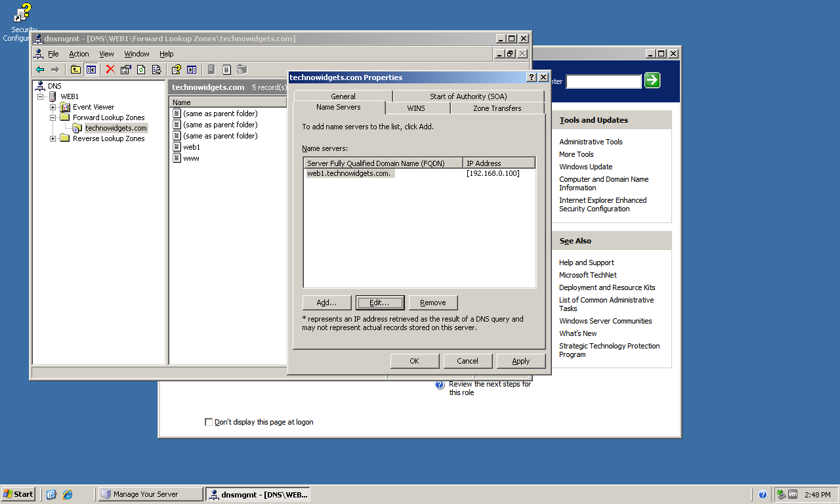Click the toolbar Help question-mark icon
Image resolution: width=840 pixels, height=504 pixels.
pyautogui.click(x=176, y=70)
